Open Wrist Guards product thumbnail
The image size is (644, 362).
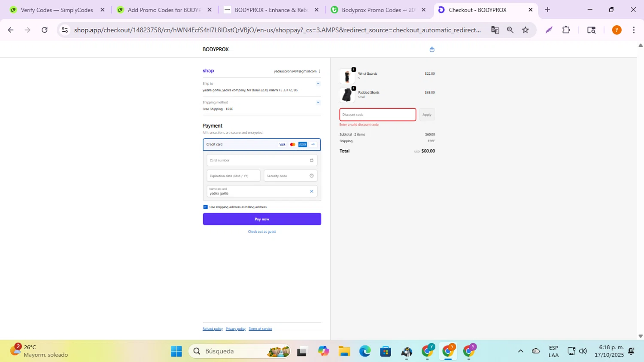pyautogui.click(x=347, y=76)
